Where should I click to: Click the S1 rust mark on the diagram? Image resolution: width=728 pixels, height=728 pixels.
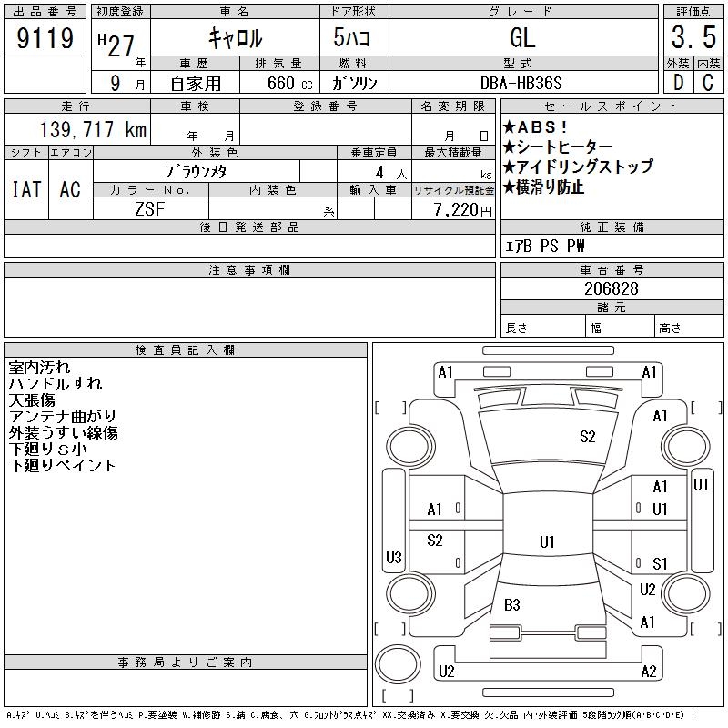[661, 563]
